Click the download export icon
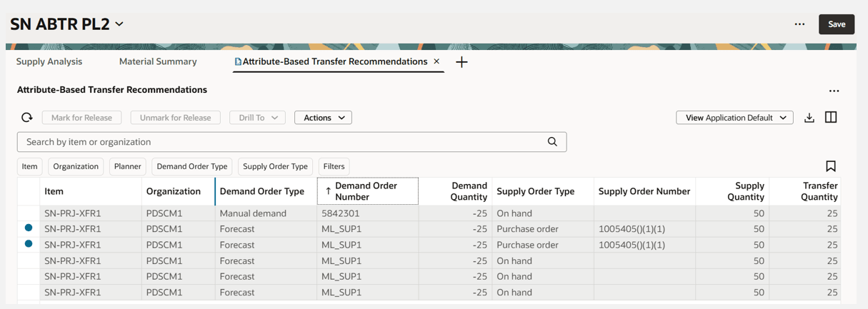 pyautogui.click(x=809, y=118)
